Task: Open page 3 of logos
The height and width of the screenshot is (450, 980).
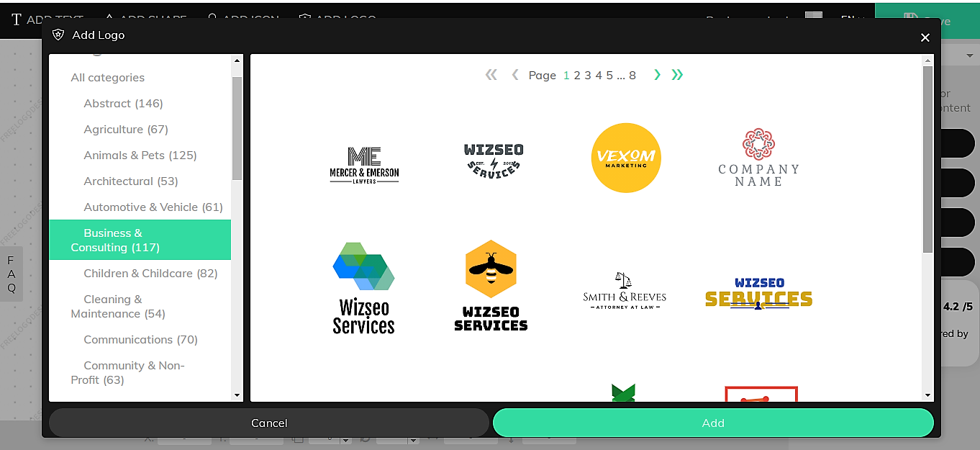Action: 588,75
